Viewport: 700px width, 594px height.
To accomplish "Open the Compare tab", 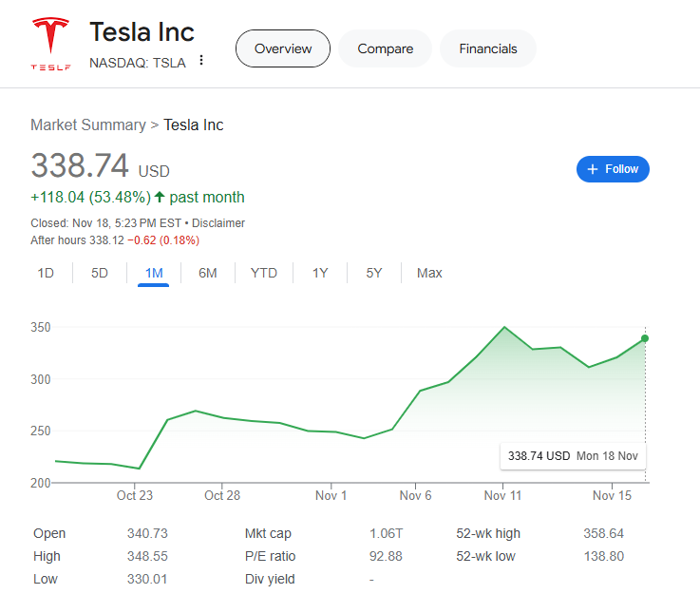I will click(x=385, y=48).
